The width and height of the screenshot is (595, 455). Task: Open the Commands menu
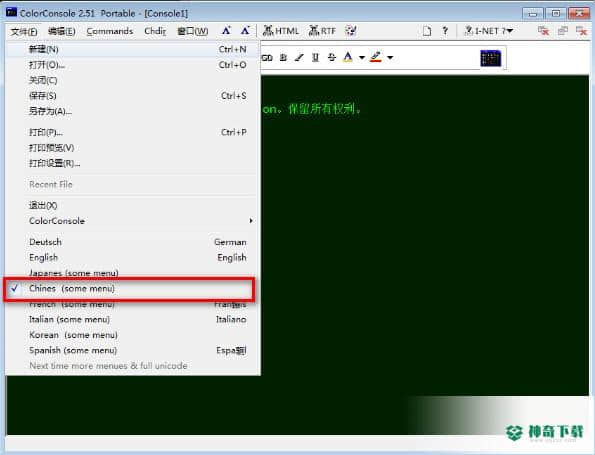click(110, 31)
